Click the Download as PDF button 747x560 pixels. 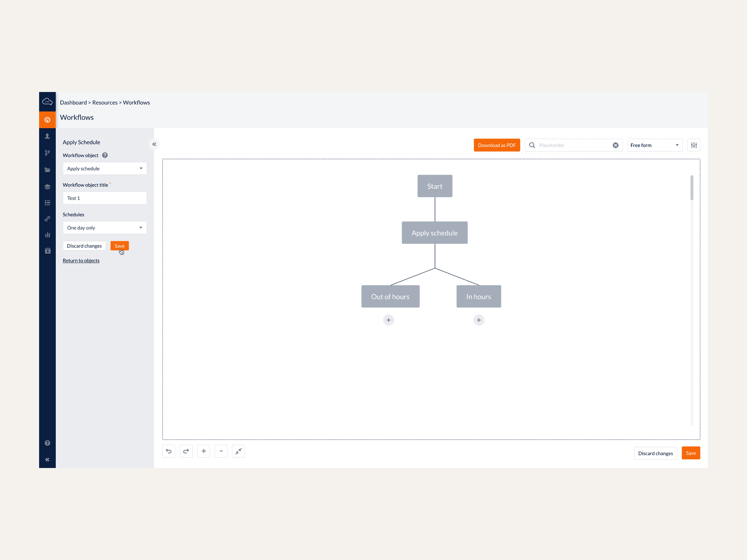(x=496, y=145)
